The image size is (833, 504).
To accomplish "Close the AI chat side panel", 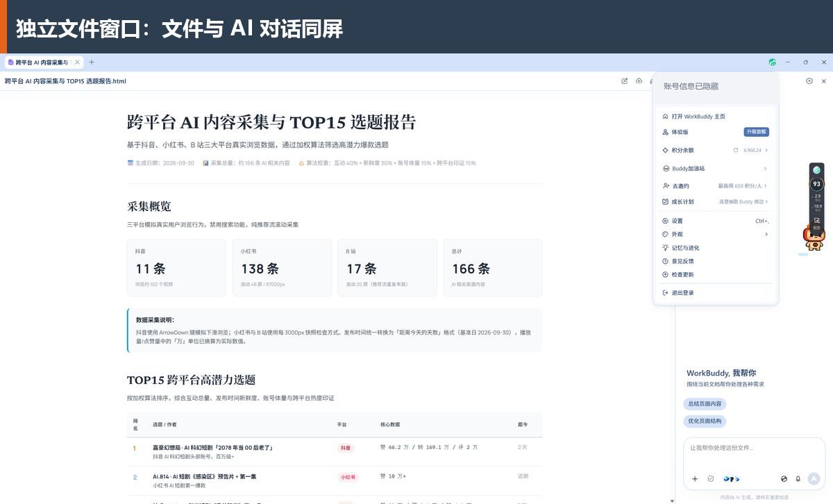I will click(x=824, y=81).
